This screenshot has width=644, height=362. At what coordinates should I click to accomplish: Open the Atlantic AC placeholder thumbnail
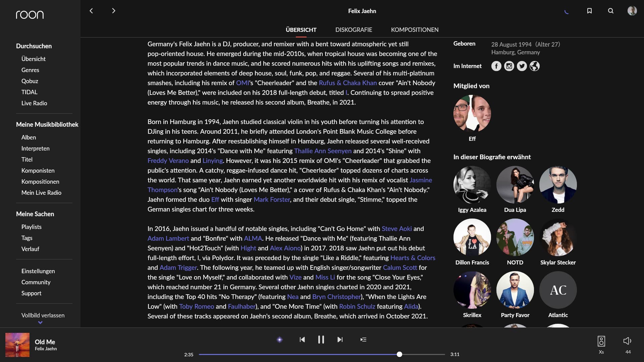[x=558, y=290]
